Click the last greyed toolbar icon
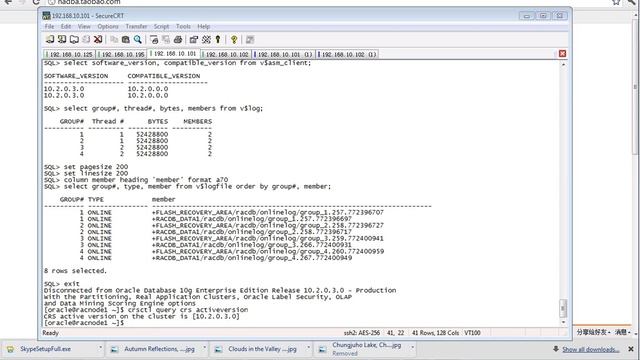This screenshot has height=360, width=640. click(x=250, y=39)
